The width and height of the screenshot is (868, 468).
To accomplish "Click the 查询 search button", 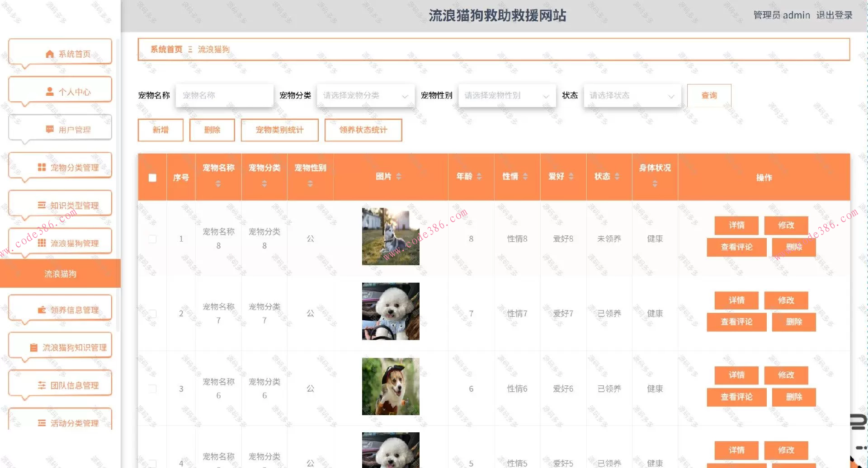I will 709,95.
